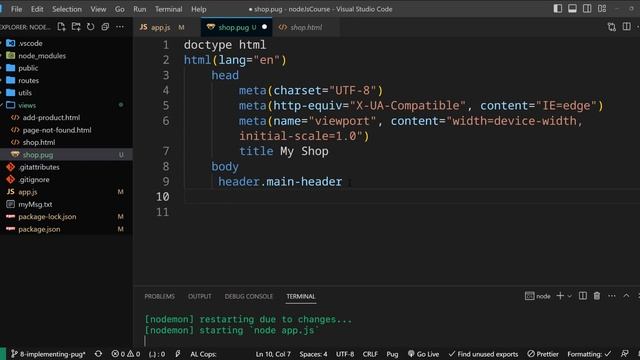Image resolution: width=640 pixels, height=360 pixels.
Task: Open the Run menu
Action: [140, 9]
